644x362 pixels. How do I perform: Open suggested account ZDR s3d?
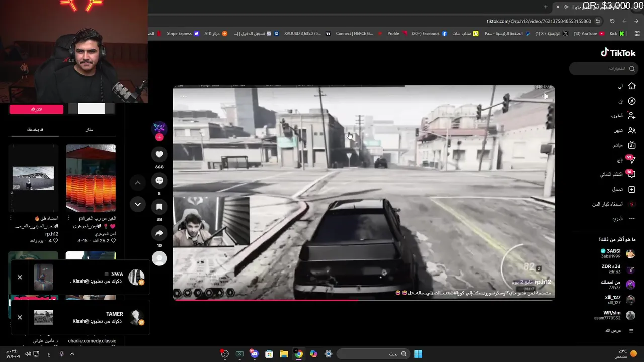click(x=617, y=269)
